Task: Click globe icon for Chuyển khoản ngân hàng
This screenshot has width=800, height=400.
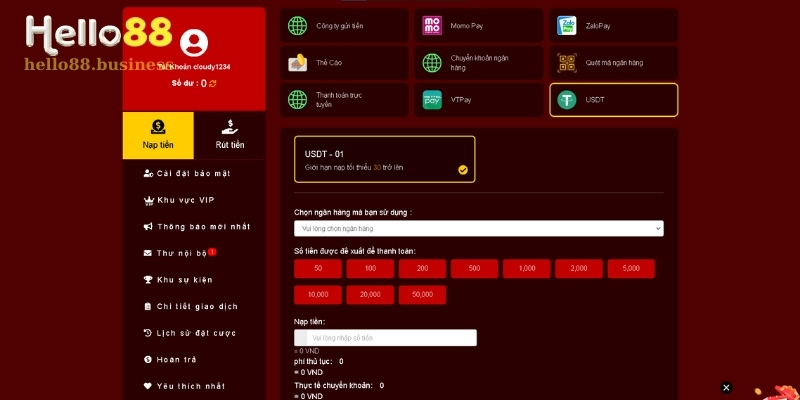Action: [x=432, y=63]
